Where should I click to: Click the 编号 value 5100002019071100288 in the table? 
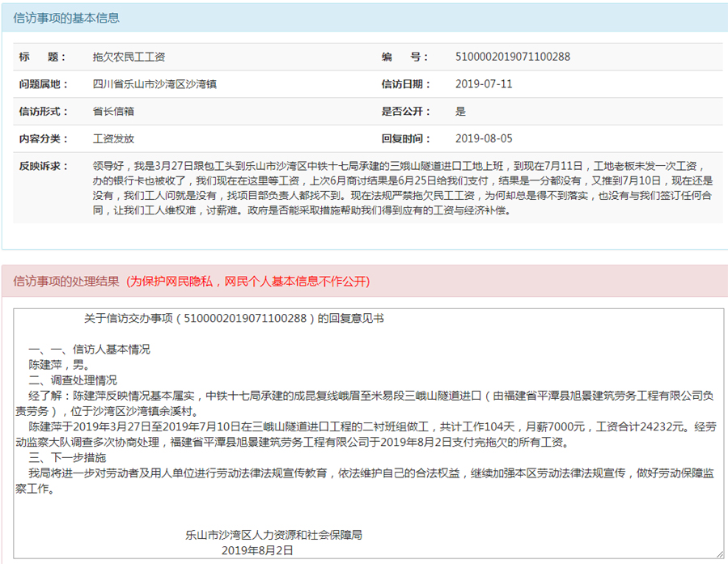click(x=513, y=57)
